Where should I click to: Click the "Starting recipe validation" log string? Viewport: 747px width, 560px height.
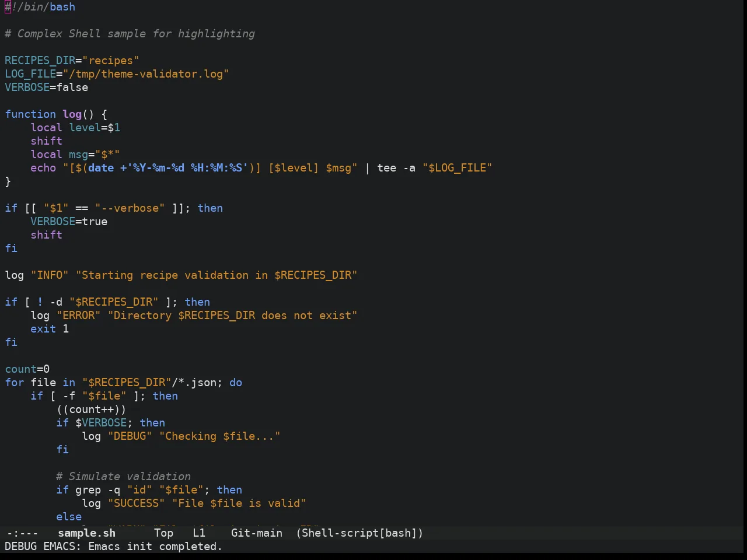pyautogui.click(x=217, y=275)
